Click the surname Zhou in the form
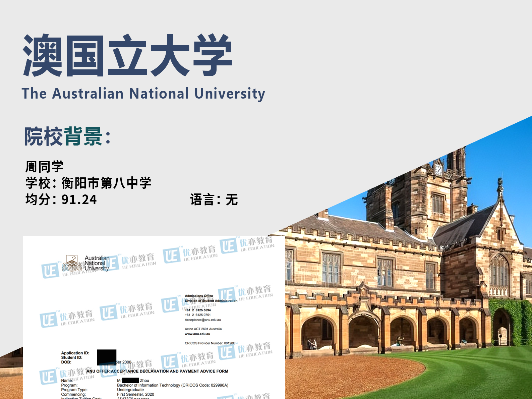This screenshot has height=399, width=532. [x=144, y=381]
